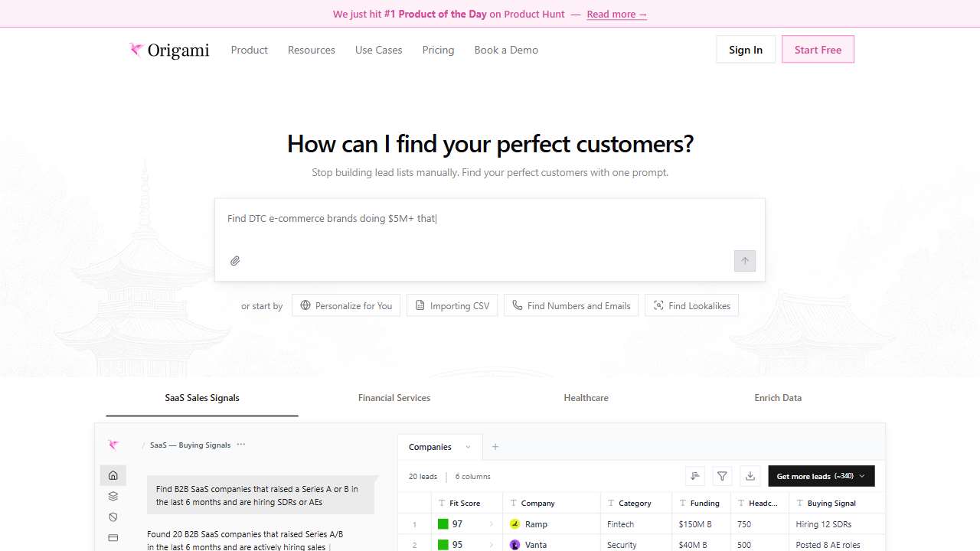
Task: Open the Pricing menu item
Action: click(x=438, y=50)
